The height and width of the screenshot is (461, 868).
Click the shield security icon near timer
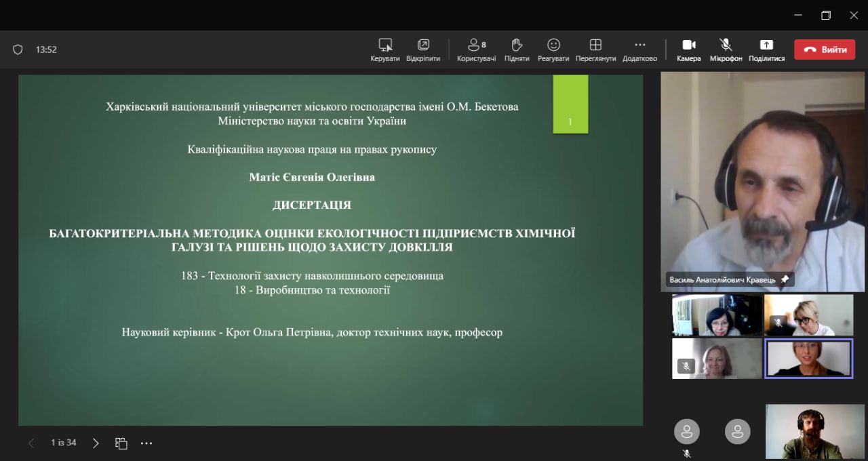click(18, 49)
